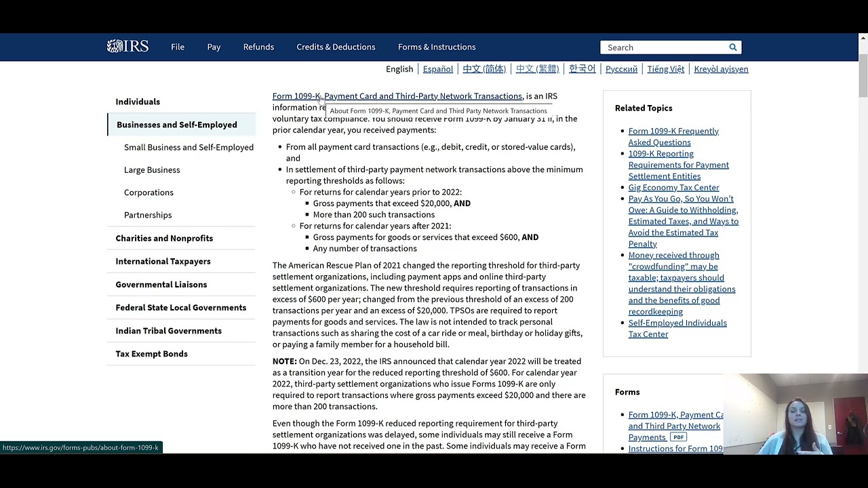Open Governmental Liaisons

pyautogui.click(x=161, y=284)
